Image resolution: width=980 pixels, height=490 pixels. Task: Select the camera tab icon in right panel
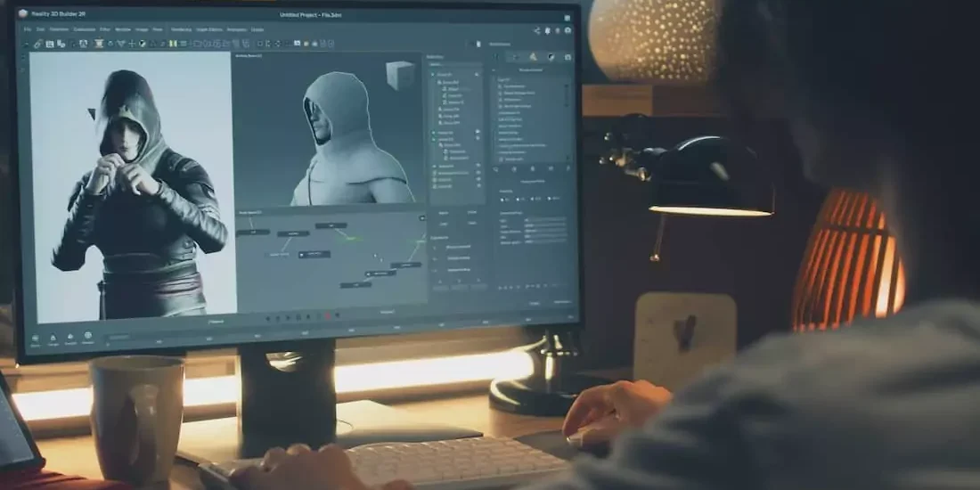pos(567,58)
